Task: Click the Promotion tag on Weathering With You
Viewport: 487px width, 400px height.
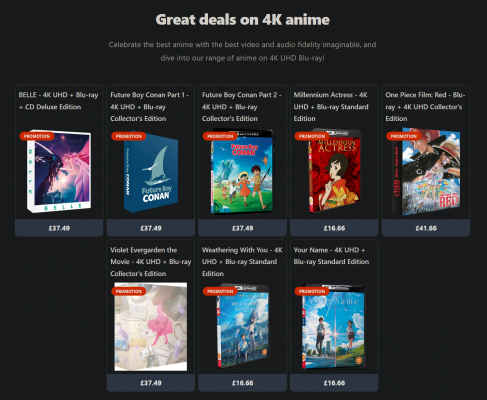Action: [220, 291]
